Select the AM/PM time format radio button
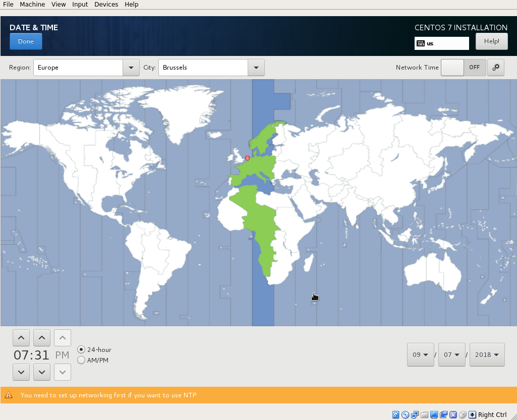Viewport: 517px width, 420px height. [x=81, y=360]
